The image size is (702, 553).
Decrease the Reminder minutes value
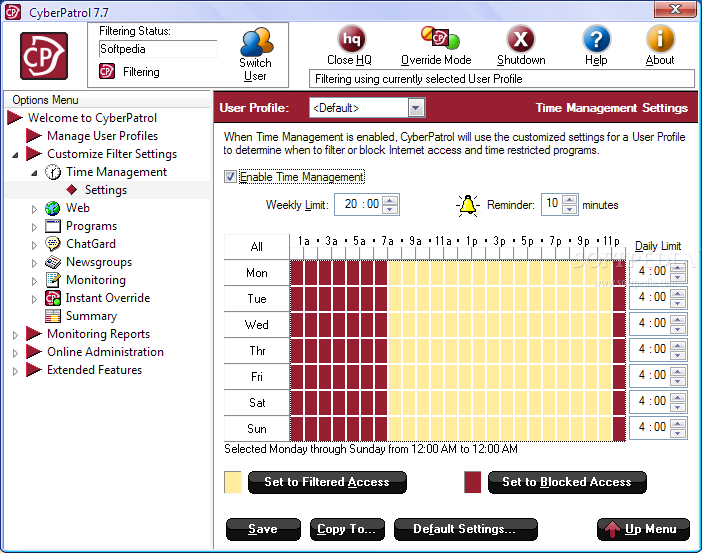[569, 209]
